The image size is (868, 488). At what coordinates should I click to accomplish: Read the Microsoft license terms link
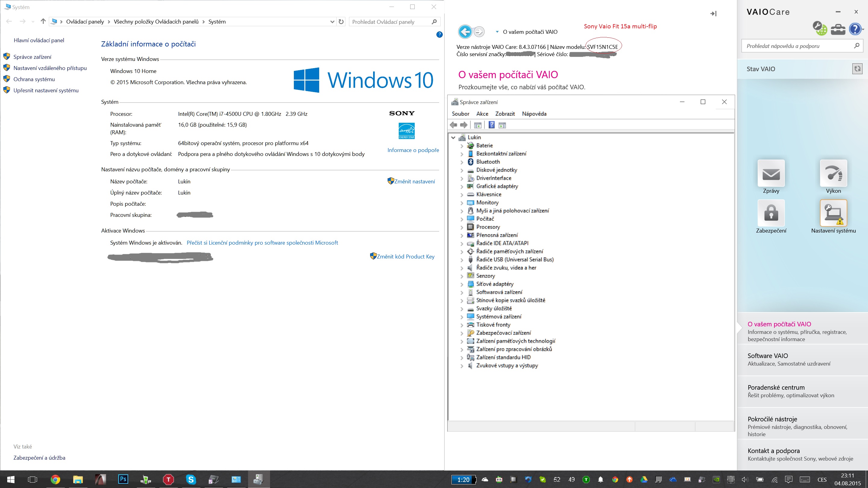coord(262,242)
